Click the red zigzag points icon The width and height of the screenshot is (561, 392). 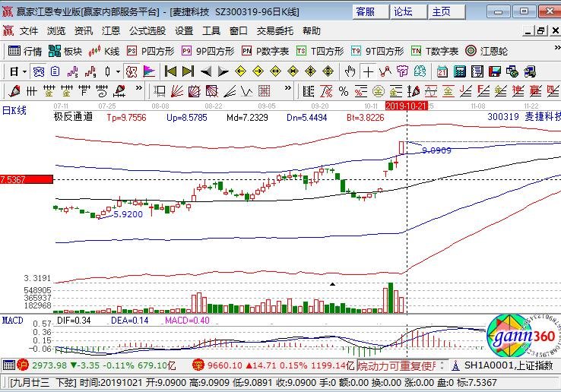pyautogui.click(x=385, y=72)
